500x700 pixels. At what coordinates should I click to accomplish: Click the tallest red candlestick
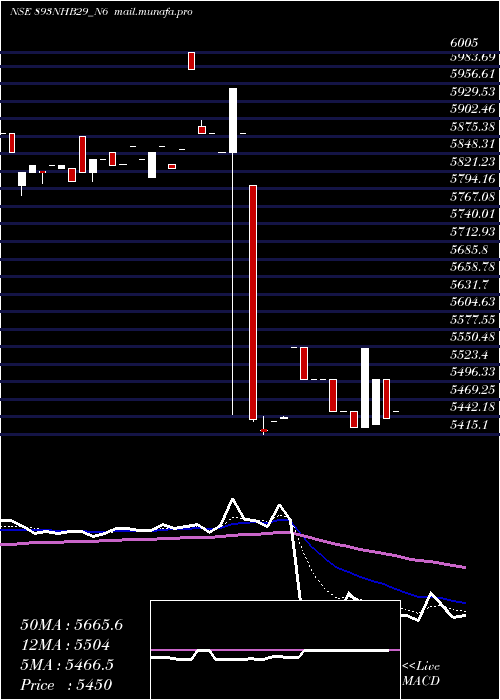point(253,302)
